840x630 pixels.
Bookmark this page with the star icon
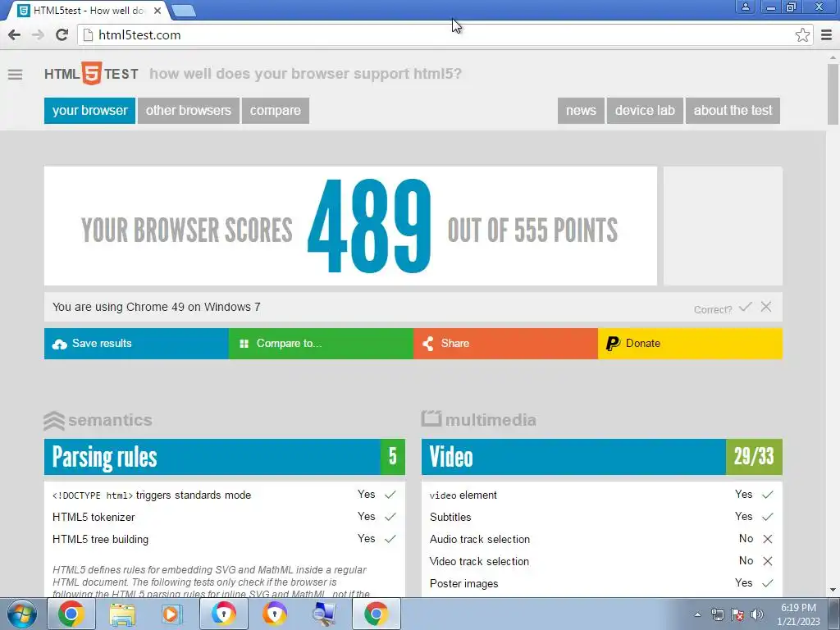802,34
